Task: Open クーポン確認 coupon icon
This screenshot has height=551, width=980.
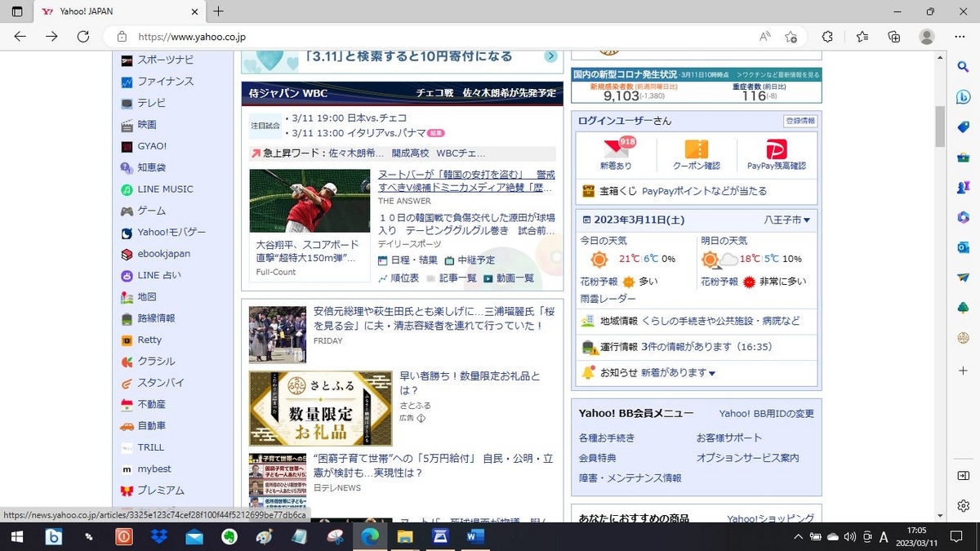Action: [697, 152]
